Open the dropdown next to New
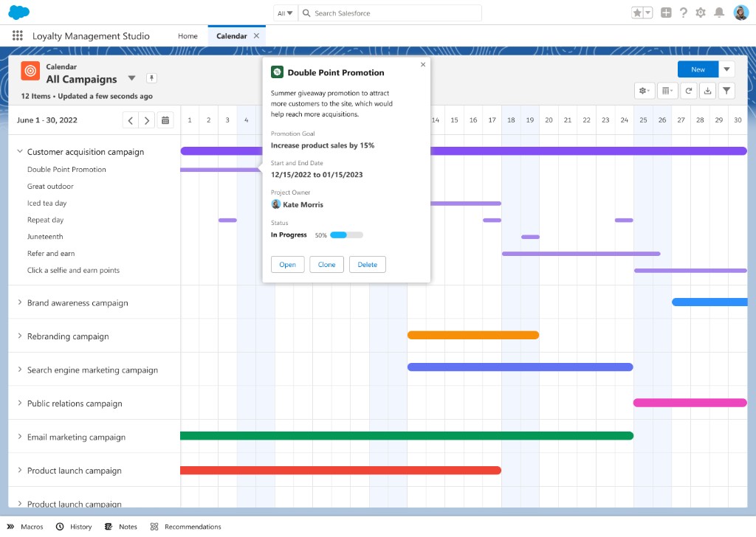The width and height of the screenshot is (756, 537). point(726,69)
